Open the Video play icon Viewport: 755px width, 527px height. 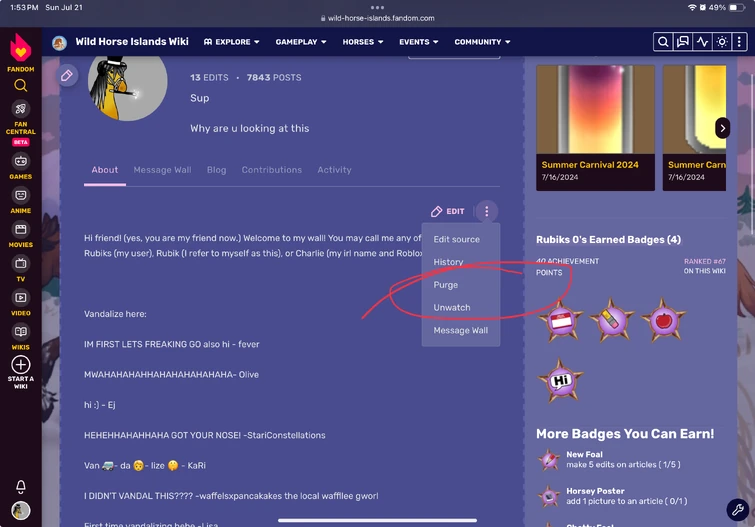(20, 298)
